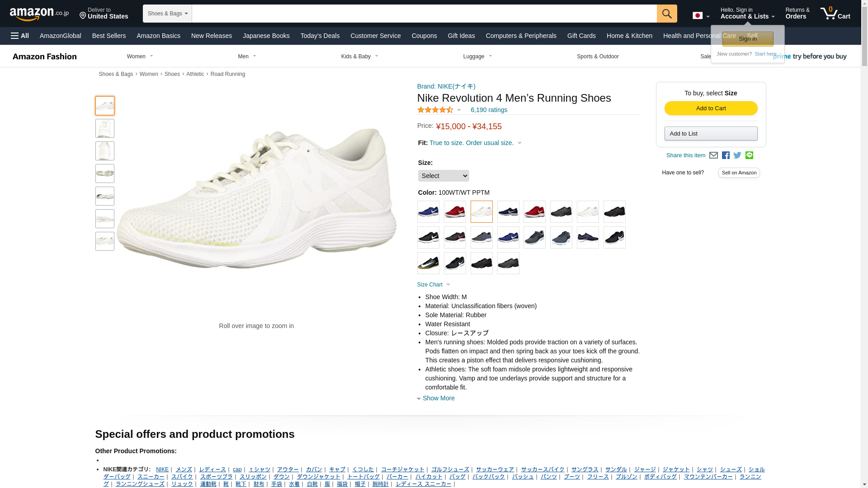Expand the Shoes & Bags search category dropdown
The image size is (868, 488).
pyautogui.click(x=167, y=14)
